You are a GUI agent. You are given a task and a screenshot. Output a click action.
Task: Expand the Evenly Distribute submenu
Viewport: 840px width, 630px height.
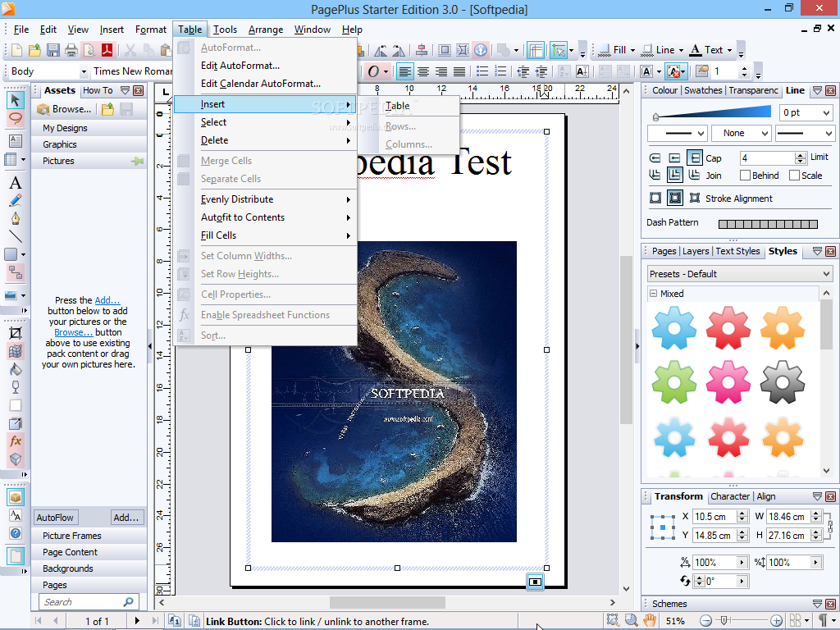click(266, 199)
